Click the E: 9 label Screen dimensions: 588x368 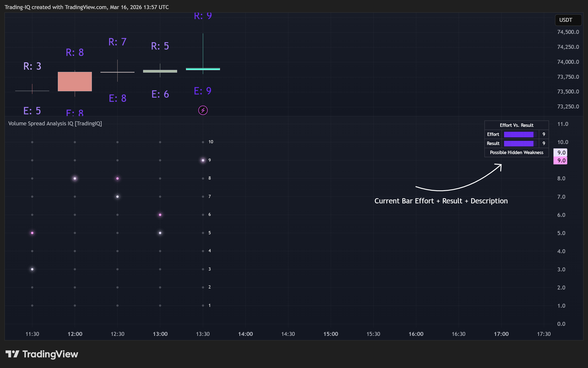203,91
